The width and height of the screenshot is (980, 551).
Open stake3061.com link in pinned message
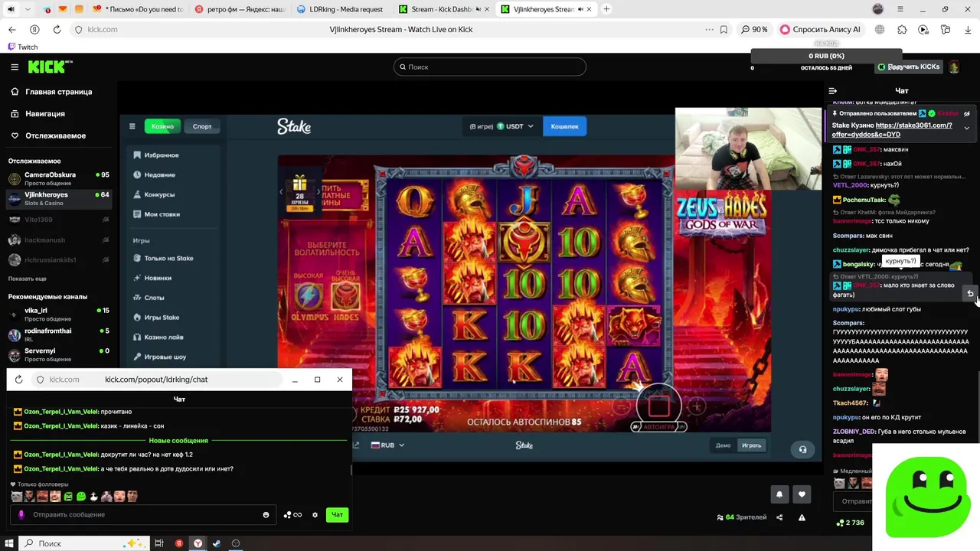(x=892, y=129)
